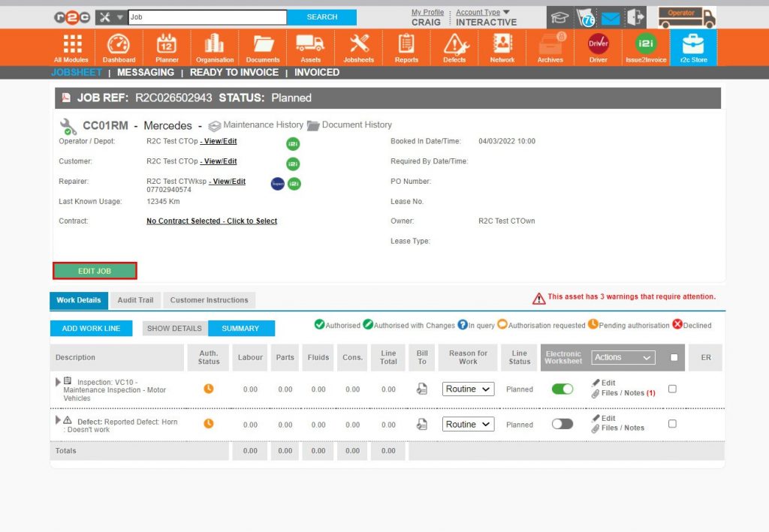
Task: Open the Archives module
Action: pos(550,47)
